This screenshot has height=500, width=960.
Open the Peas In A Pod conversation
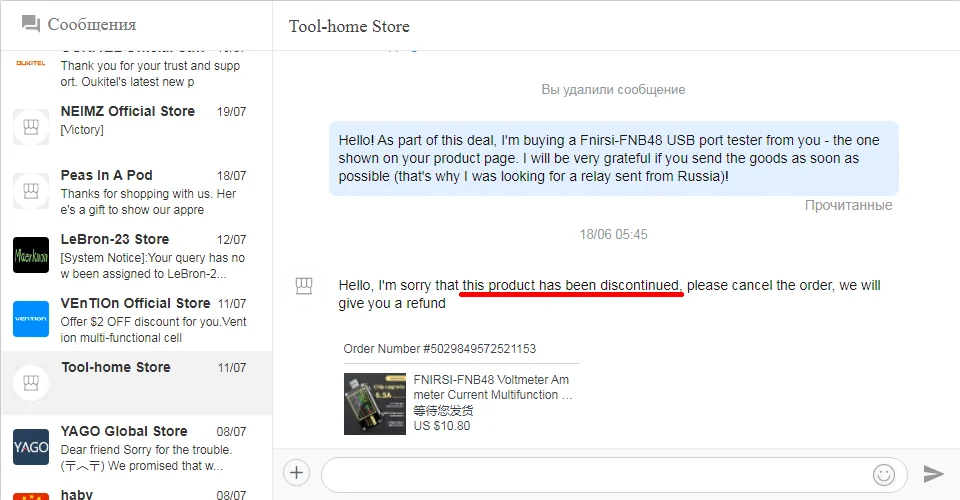[x=137, y=191]
